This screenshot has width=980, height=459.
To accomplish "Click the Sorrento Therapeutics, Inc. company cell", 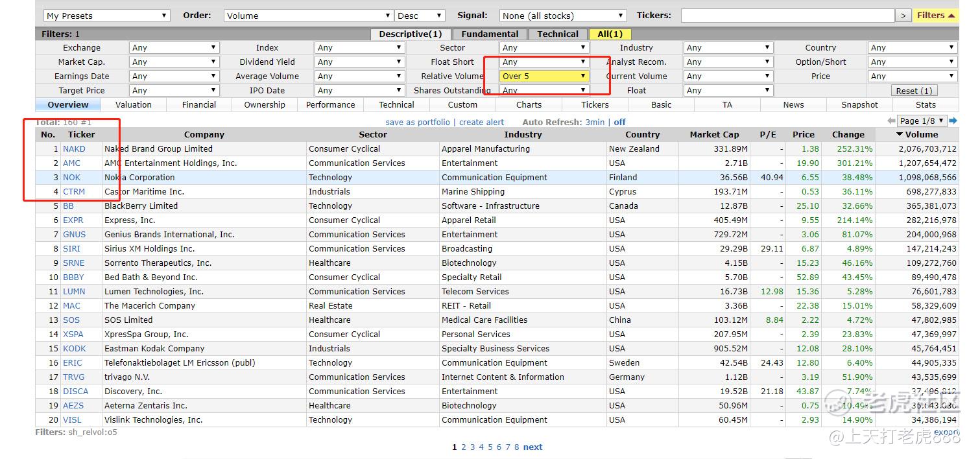I will (x=204, y=263).
